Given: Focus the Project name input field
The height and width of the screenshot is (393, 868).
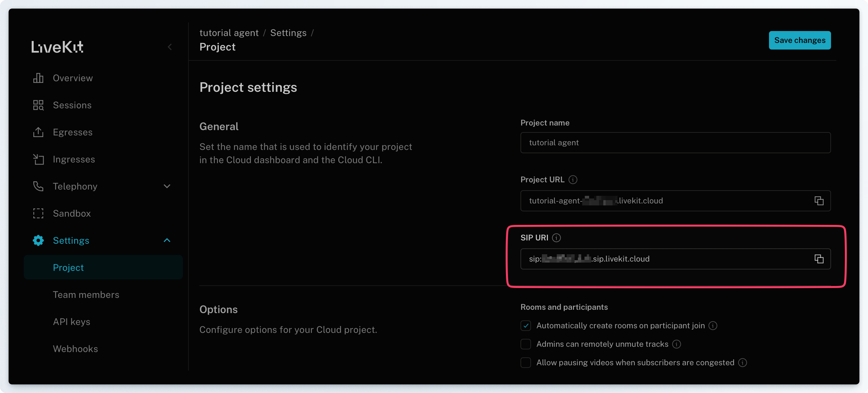Looking at the screenshot, I should (675, 143).
